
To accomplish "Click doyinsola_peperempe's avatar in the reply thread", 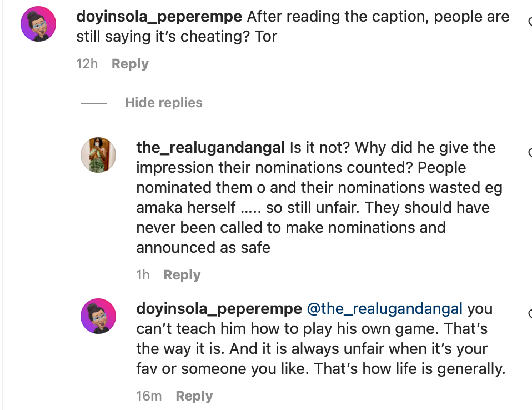I will coord(98,316).
